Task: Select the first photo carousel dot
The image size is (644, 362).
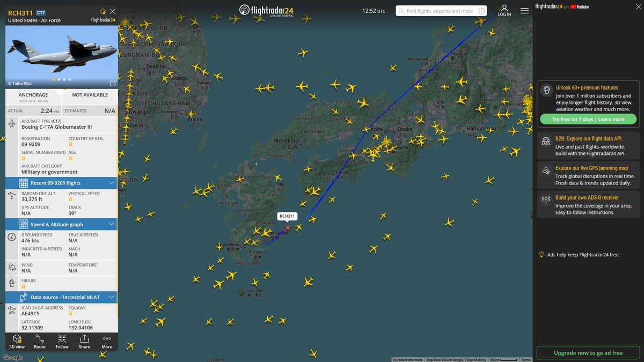Action: point(53,79)
